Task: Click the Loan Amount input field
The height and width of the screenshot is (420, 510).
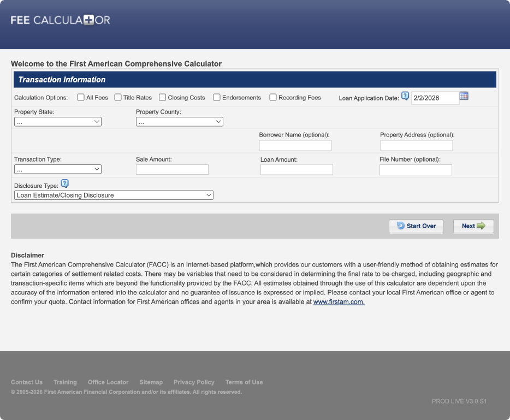Action: [296, 169]
